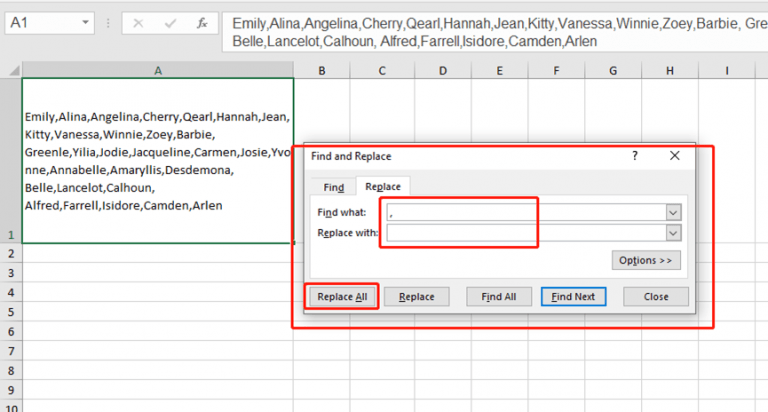
Task: Switch to the Find tab
Action: click(334, 187)
